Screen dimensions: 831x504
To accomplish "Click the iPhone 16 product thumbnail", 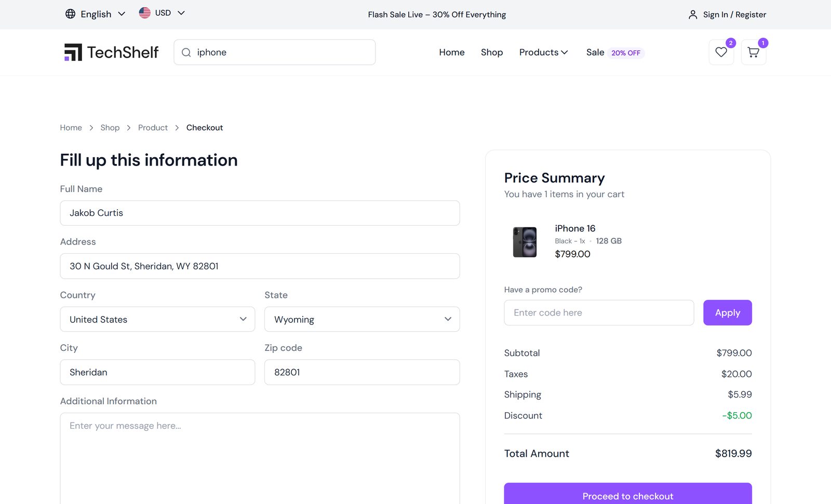I will click(x=525, y=242).
